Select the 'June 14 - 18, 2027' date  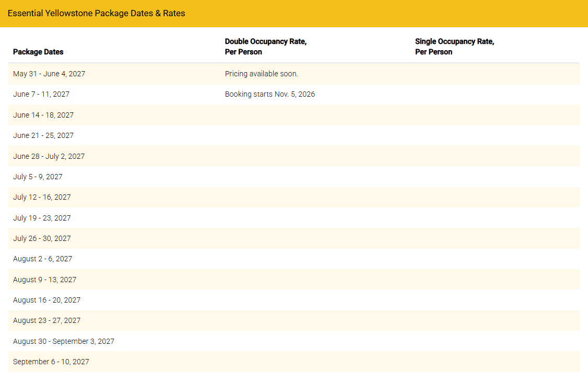[x=43, y=115]
